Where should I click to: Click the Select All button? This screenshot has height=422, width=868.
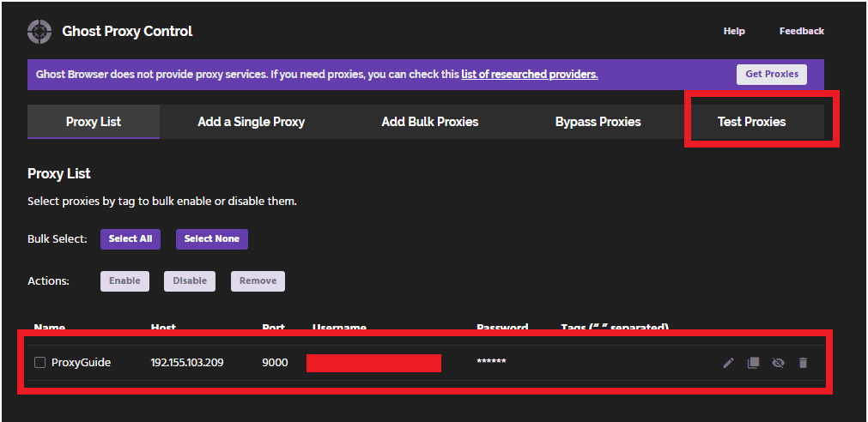(x=131, y=239)
